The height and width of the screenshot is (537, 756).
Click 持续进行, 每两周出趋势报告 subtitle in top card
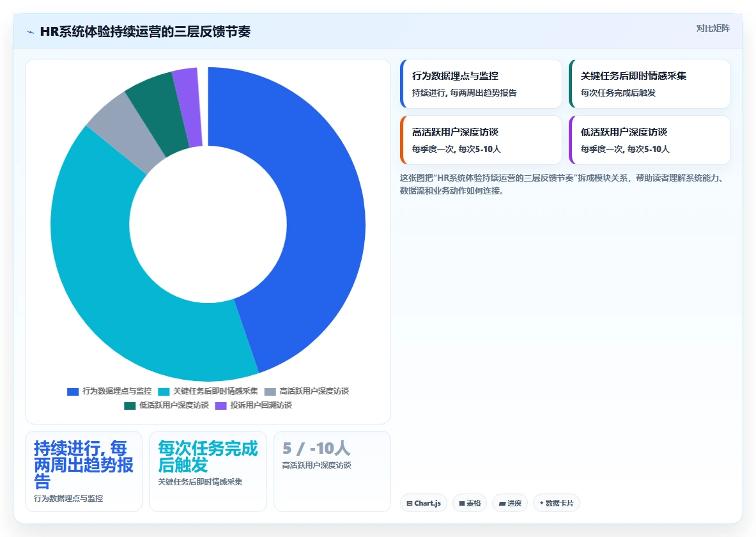tap(465, 93)
